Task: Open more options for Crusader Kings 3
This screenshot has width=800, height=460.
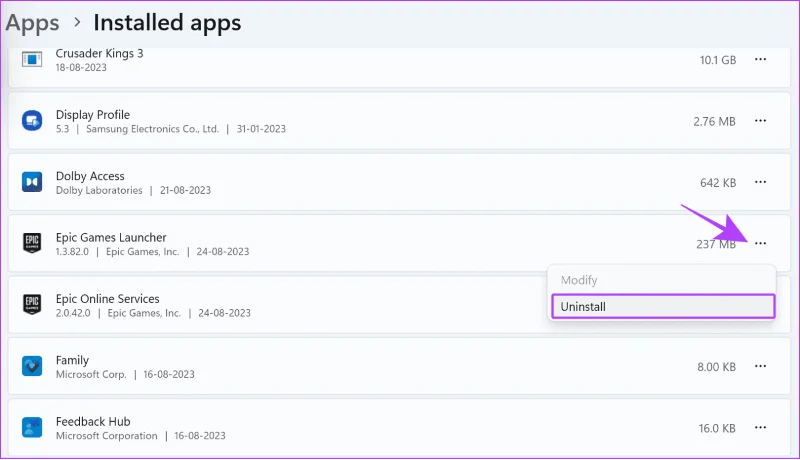Action: (760, 60)
